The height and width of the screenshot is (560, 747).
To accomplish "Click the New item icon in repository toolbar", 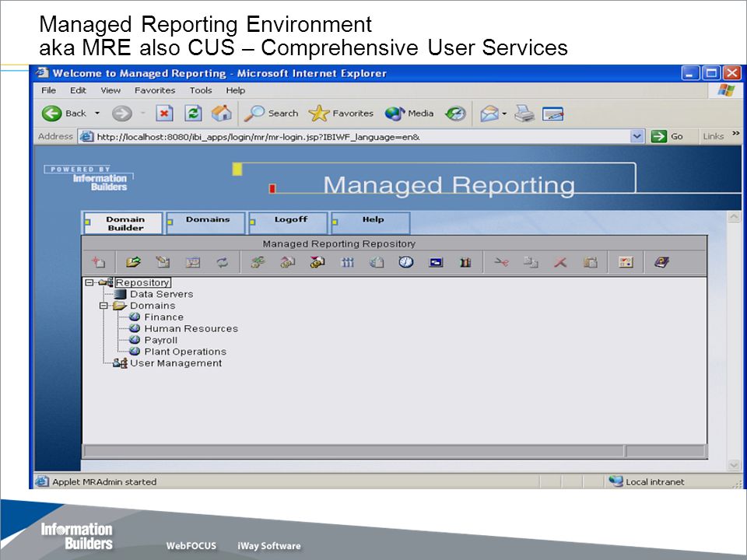I will click(x=98, y=262).
